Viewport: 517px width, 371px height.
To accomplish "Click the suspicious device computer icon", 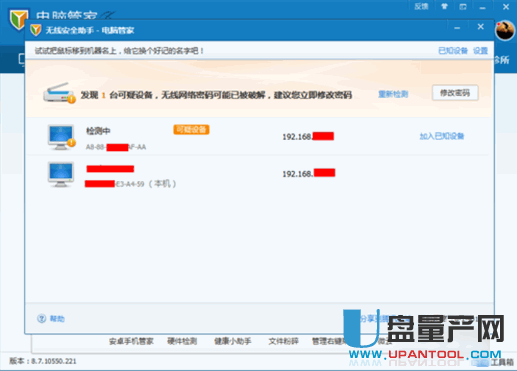I will click(x=61, y=137).
